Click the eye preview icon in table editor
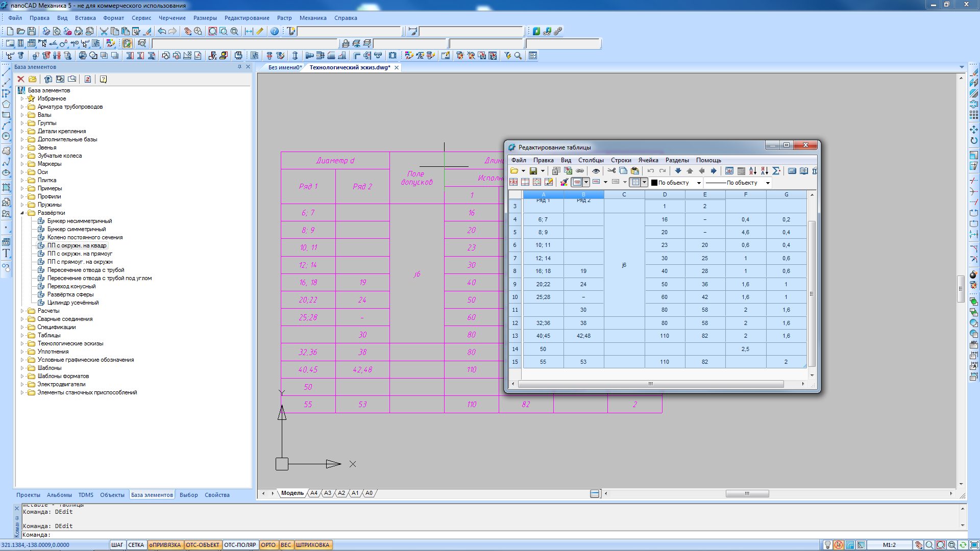The height and width of the screenshot is (551, 980). (x=596, y=171)
